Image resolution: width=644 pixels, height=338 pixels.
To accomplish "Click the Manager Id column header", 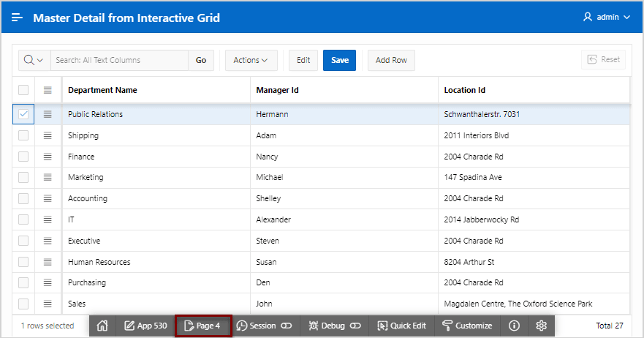I will tap(344, 90).
